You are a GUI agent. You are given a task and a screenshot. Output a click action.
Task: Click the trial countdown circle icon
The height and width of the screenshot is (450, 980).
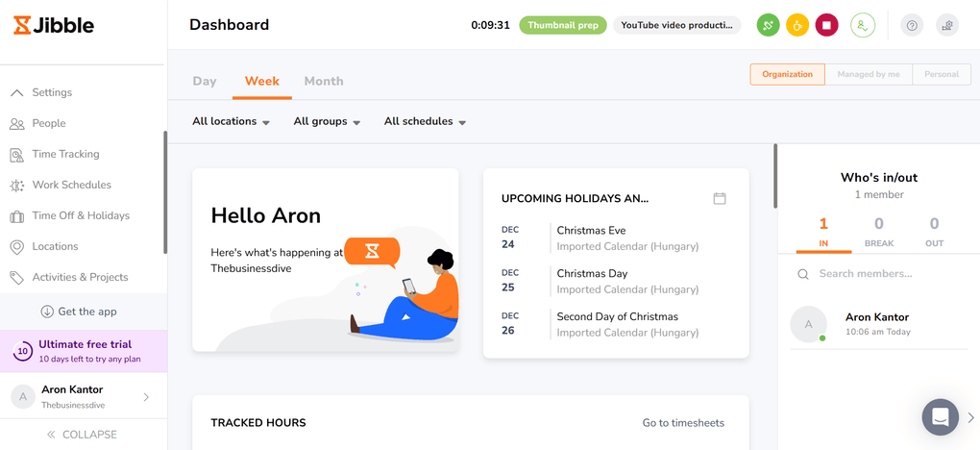(22, 351)
